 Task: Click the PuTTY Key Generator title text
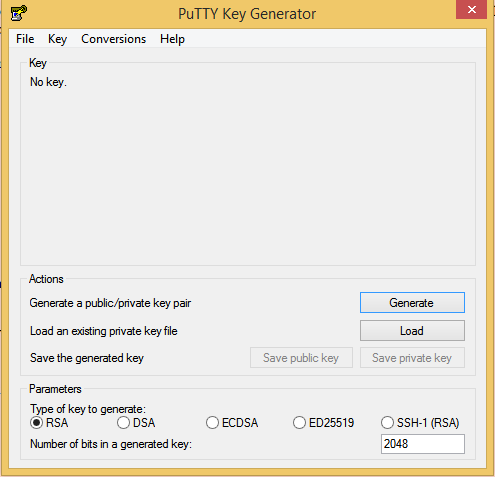coord(247,14)
